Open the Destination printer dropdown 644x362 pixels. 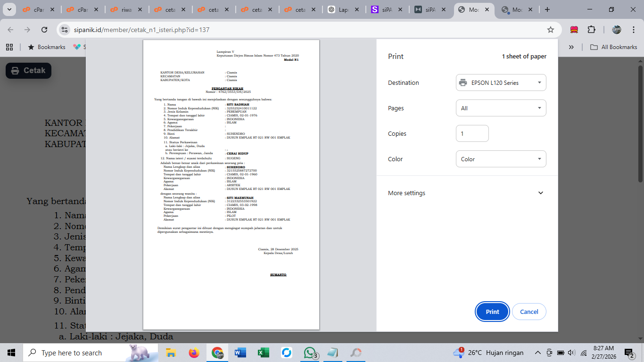point(501,82)
